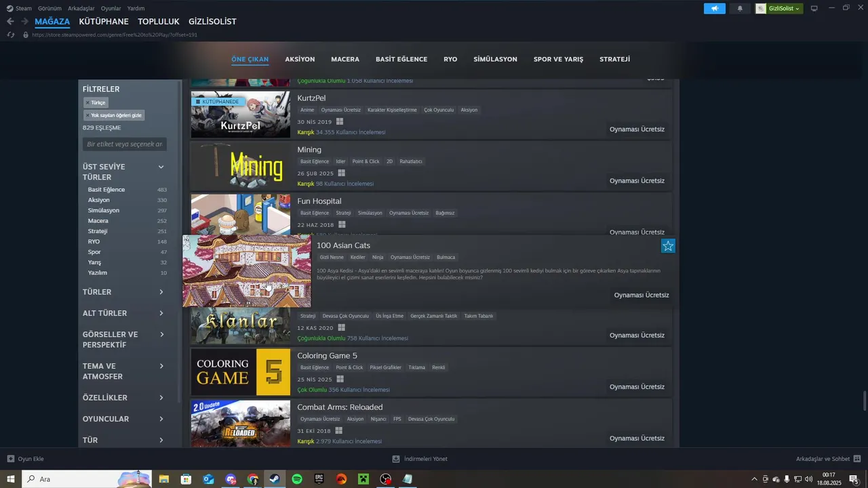Click the plus icon for Oyun Ekle

point(10,459)
